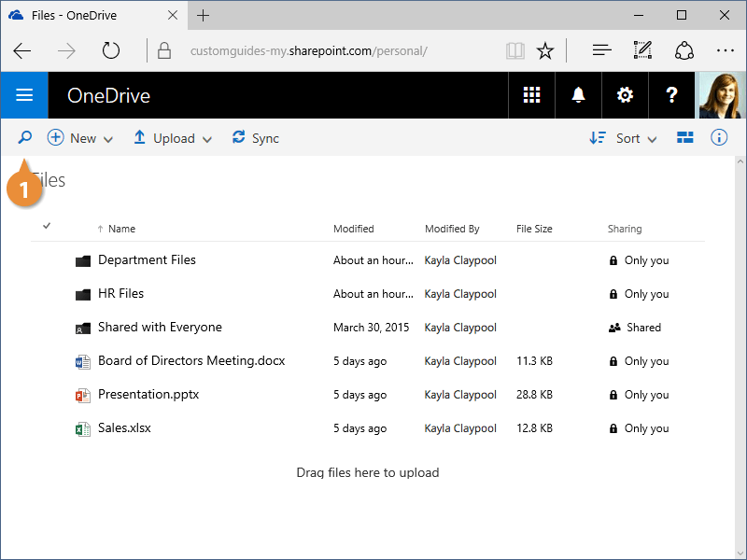Open the hamburger navigation menu

24,95
